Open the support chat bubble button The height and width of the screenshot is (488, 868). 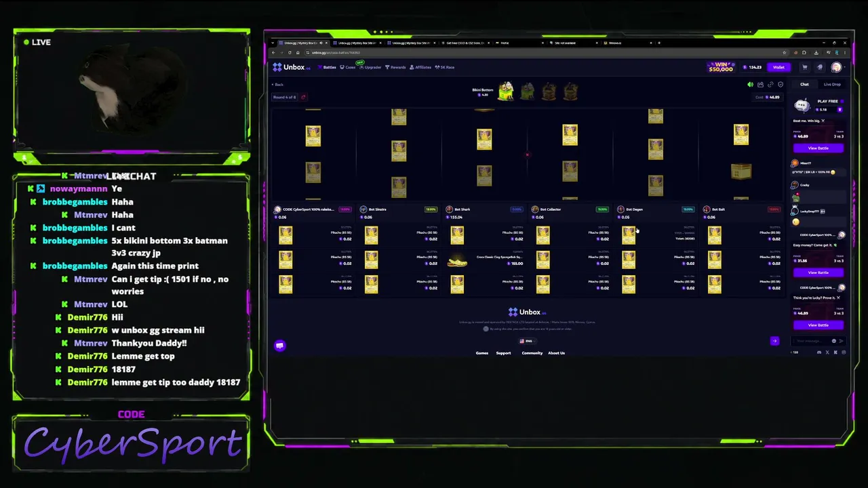[279, 346]
